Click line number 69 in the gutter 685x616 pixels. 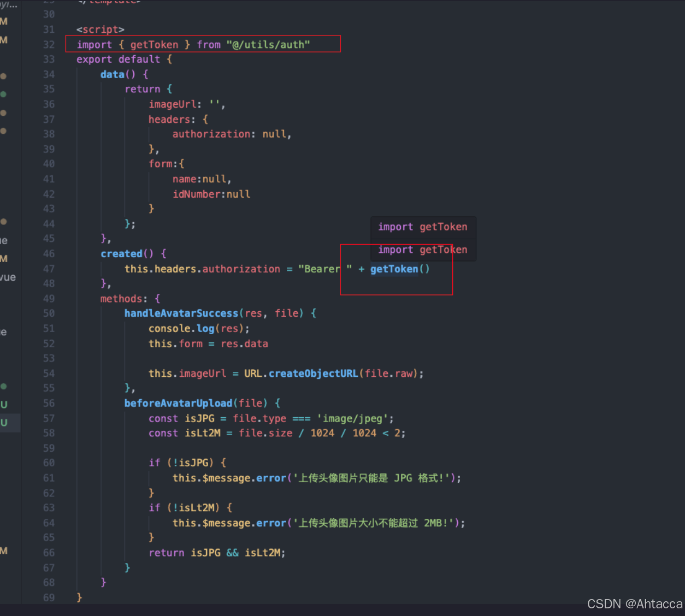point(49,597)
